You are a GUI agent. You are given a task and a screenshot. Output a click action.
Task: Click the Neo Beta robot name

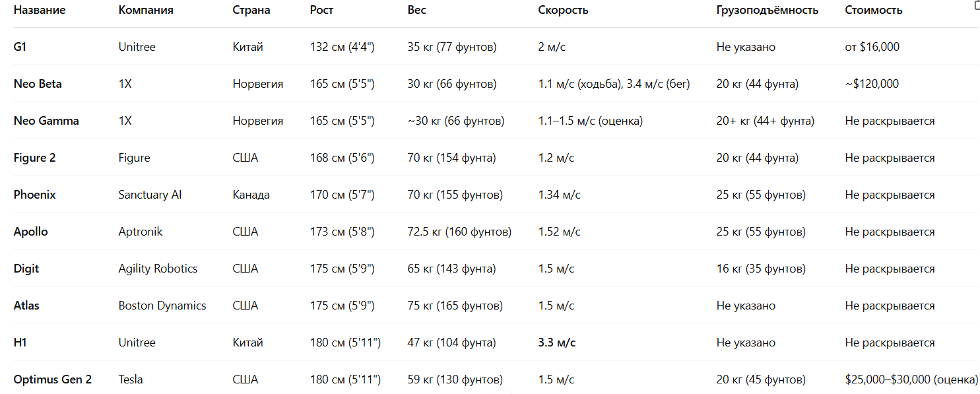coord(38,84)
